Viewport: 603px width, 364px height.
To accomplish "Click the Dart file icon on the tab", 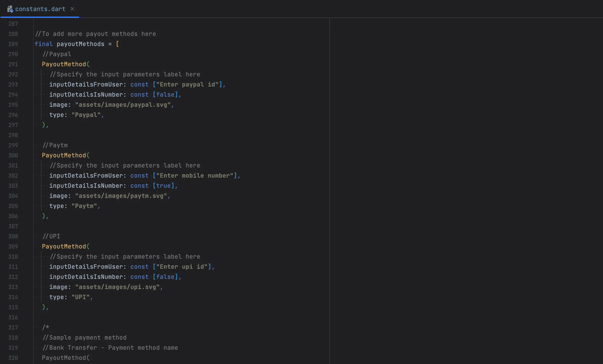I will 10,9.
